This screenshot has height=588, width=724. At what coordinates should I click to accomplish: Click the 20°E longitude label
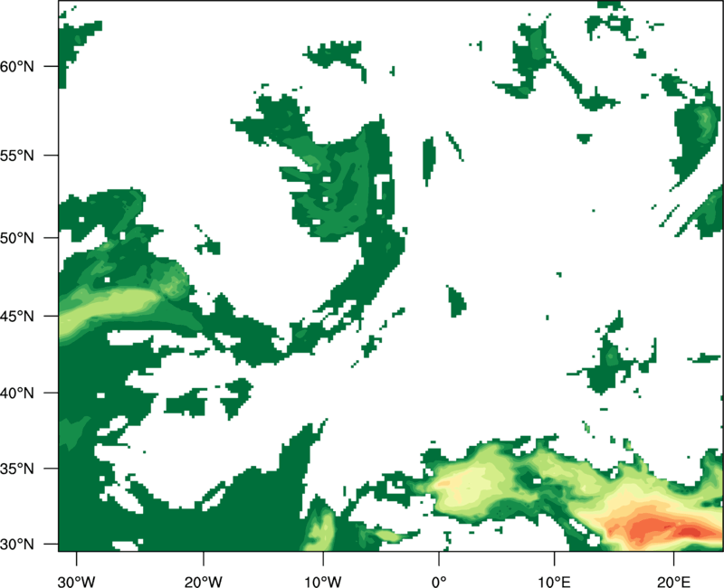coord(673,582)
